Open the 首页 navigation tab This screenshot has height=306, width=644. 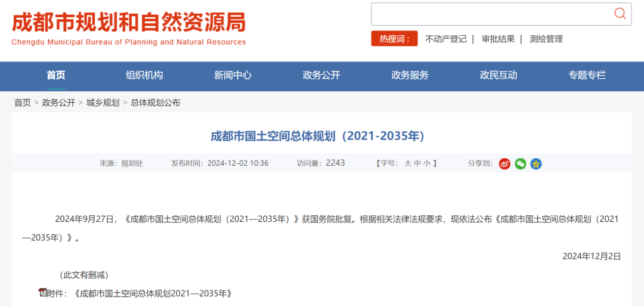[x=56, y=76]
